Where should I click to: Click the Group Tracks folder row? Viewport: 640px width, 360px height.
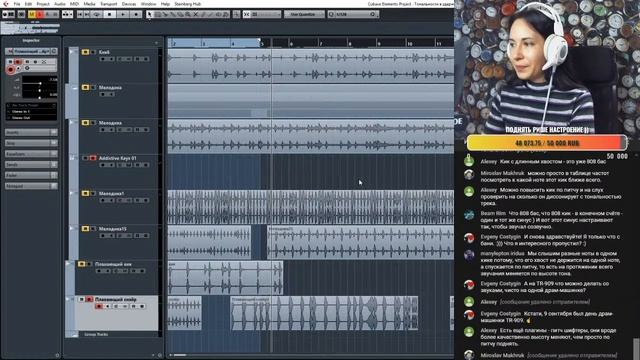click(x=116, y=334)
